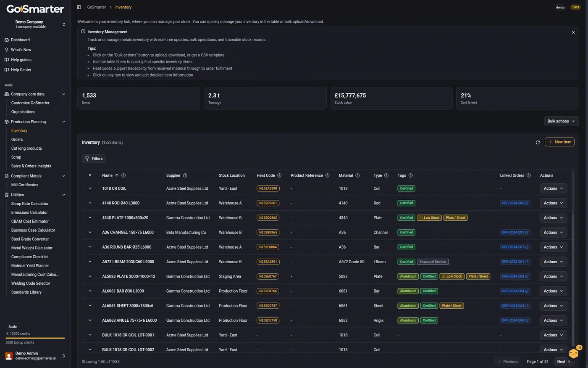Open the Demo Company switcher
Viewport: 588px width, 368px height.
[x=35, y=24]
